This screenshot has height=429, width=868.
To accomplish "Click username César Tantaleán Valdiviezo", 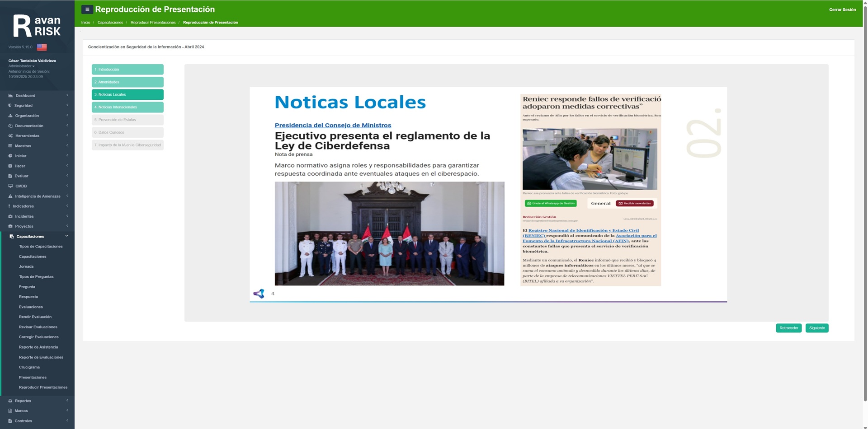I will point(32,61).
